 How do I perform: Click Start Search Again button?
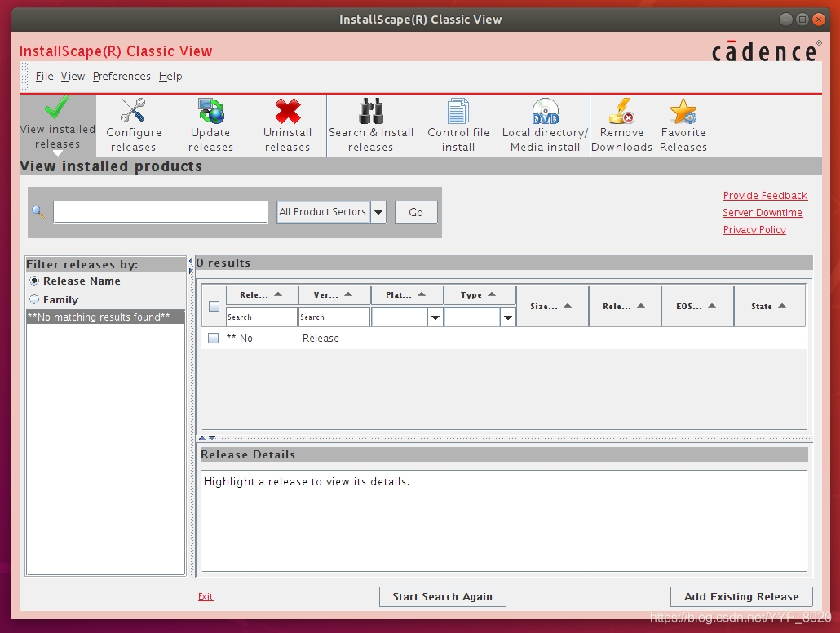(443, 596)
